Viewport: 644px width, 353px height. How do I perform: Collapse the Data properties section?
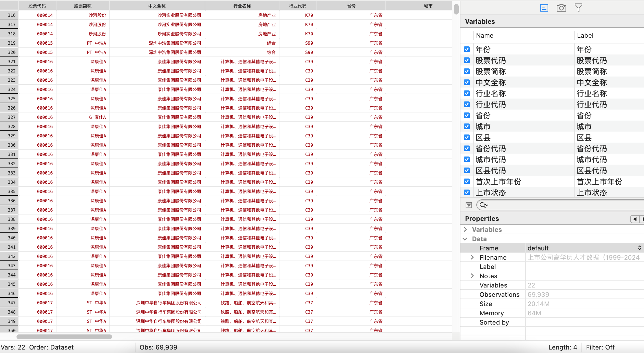(x=465, y=239)
